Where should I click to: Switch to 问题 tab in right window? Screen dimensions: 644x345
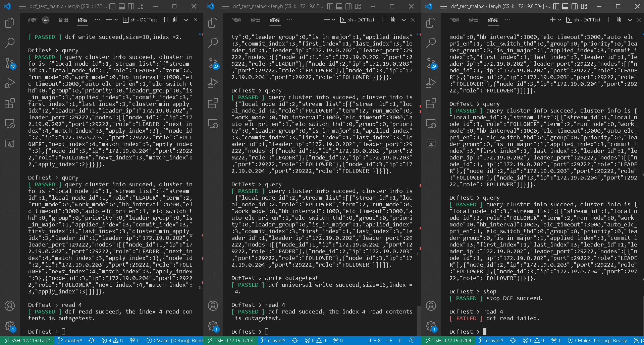pos(454,20)
